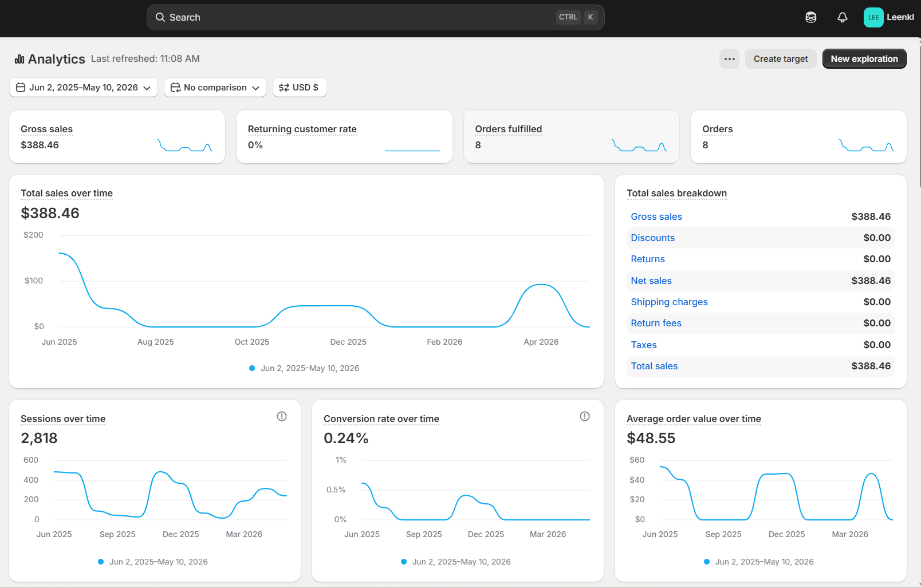Click the Analytics bar chart icon
921x588 pixels.
click(19, 59)
